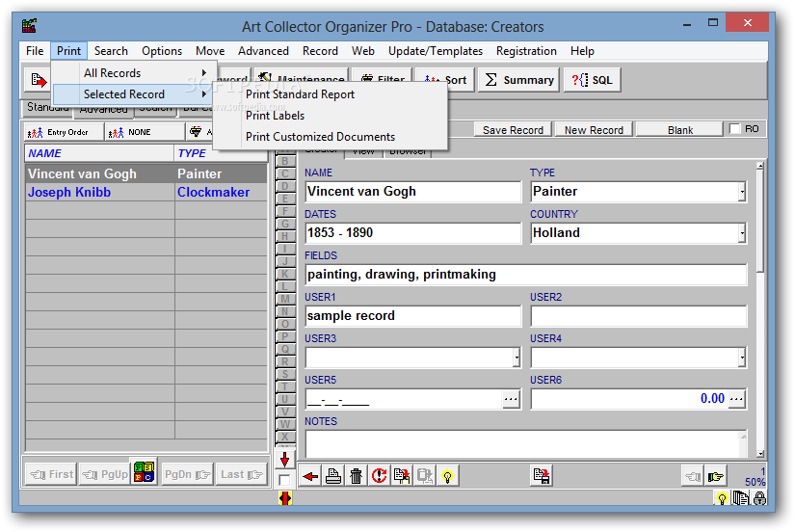Click into the DATES field 1853 - 1890
Screen dimensions: 795x532
(x=413, y=233)
